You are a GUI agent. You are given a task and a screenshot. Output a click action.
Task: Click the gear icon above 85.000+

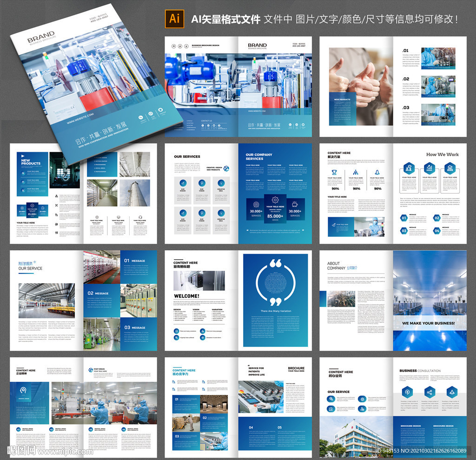[x=275, y=200]
